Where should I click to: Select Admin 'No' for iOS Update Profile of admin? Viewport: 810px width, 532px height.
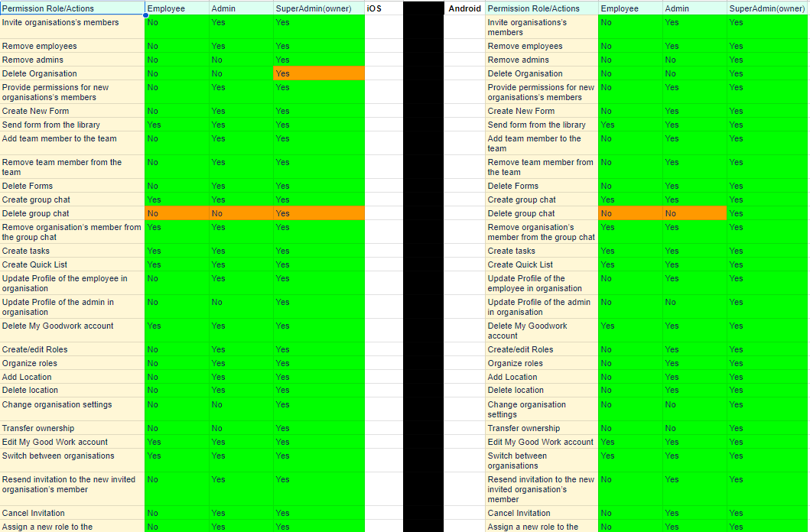pos(241,307)
